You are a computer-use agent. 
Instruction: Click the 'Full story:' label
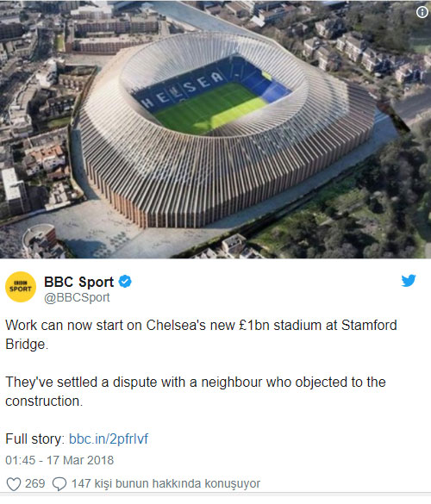click(35, 439)
